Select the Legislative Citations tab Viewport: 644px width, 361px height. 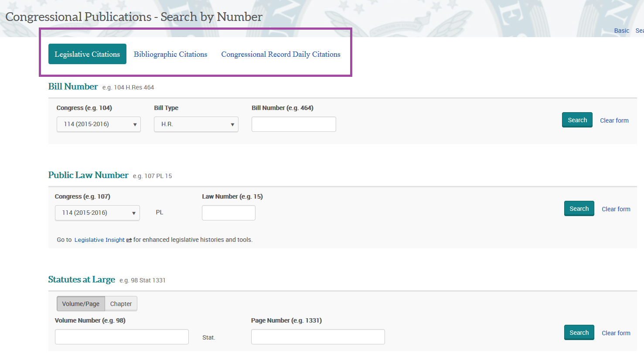(87, 54)
